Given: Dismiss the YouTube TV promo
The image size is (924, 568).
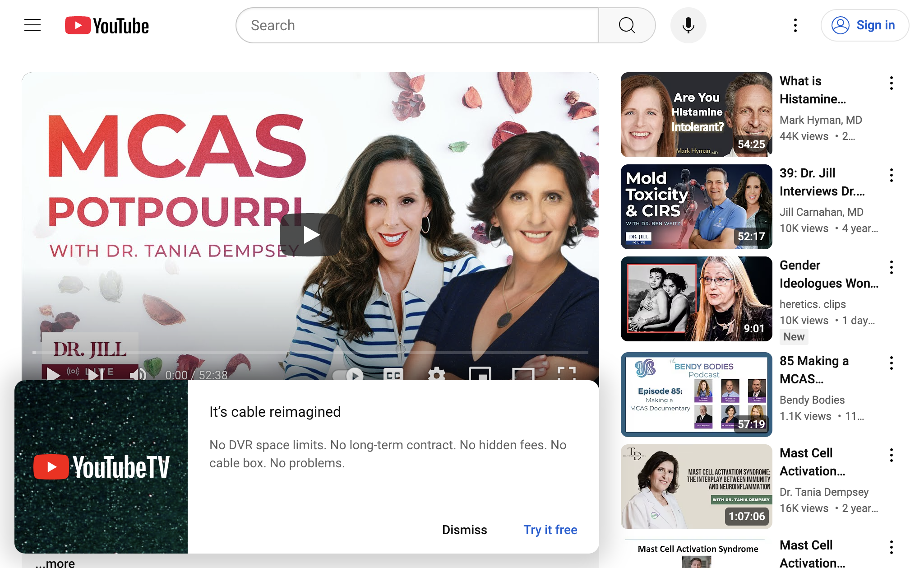Looking at the screenshot, I should (x=465, y=530).
